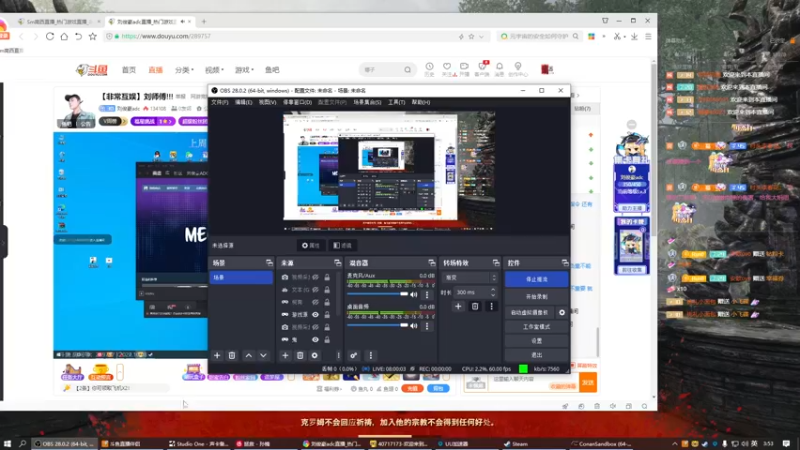
Task: Open browser address bar dropdown chevron
Action: (x=481, y=37)
